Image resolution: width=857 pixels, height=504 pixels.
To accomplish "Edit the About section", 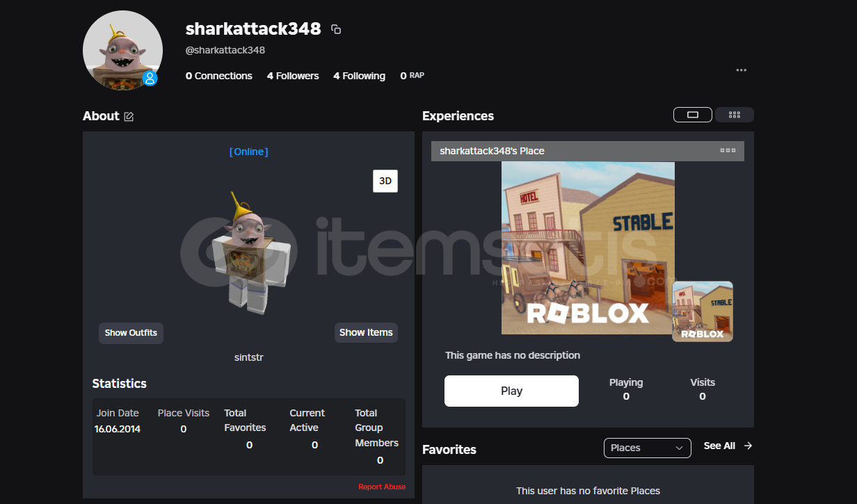I will pyautogui.click(x=129, y=117).
